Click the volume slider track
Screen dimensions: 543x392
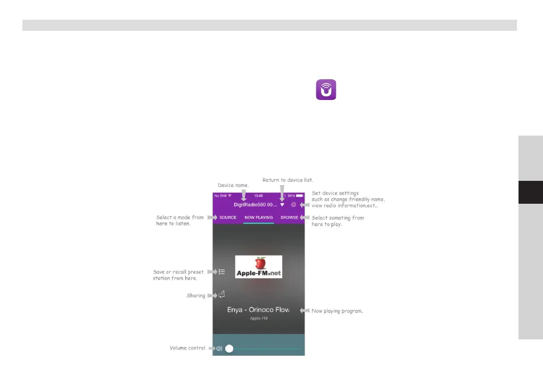coord(267,349)
